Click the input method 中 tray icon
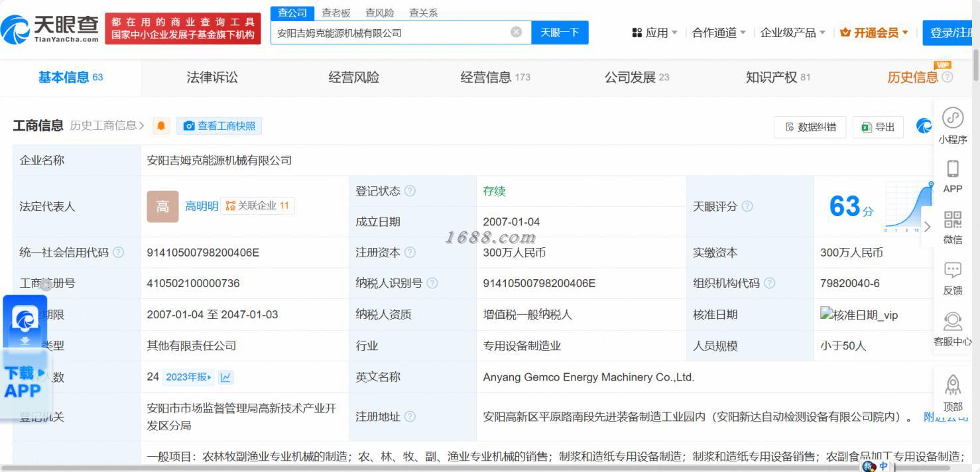Screen dimensions: 980x472 coord(883,467)
